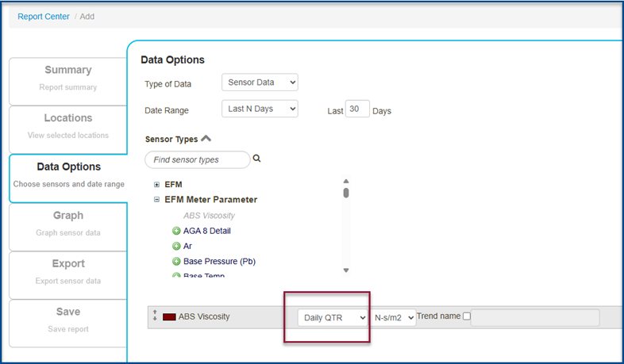Collapse the EFM Meter Parameter node
The image size is (624, 364).
click(157, 200)
